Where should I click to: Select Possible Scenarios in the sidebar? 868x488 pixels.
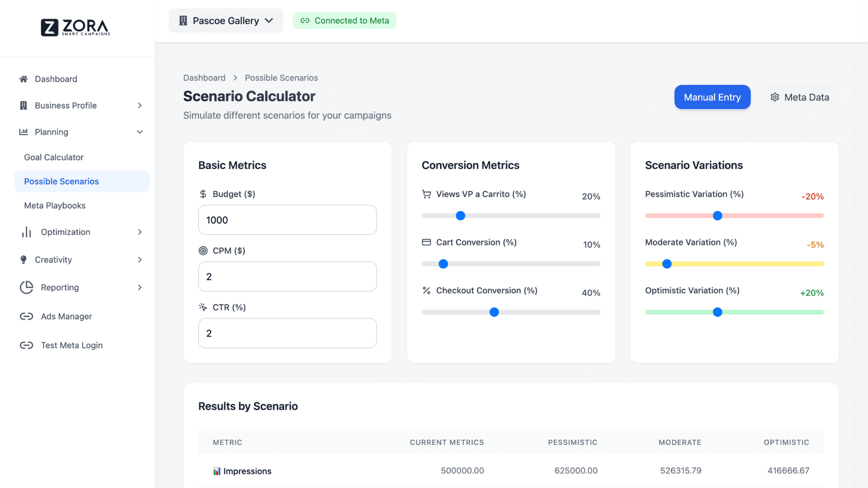tap(82, 181)
